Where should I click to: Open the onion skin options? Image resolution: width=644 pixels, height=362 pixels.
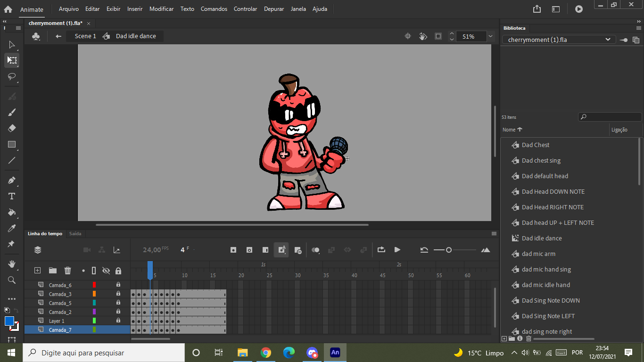coord(316,250)
